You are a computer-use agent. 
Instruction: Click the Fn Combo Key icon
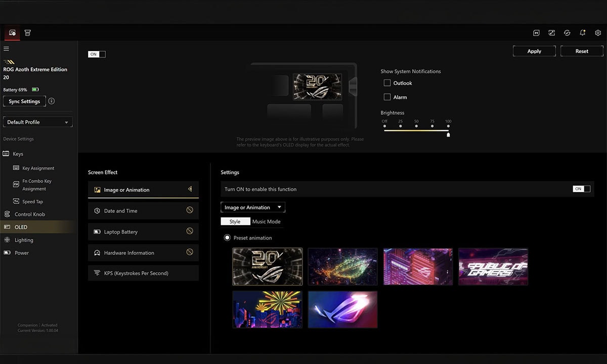16,185
